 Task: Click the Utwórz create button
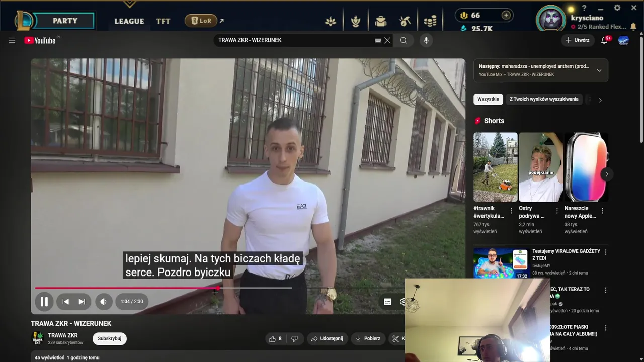point(577,40)
